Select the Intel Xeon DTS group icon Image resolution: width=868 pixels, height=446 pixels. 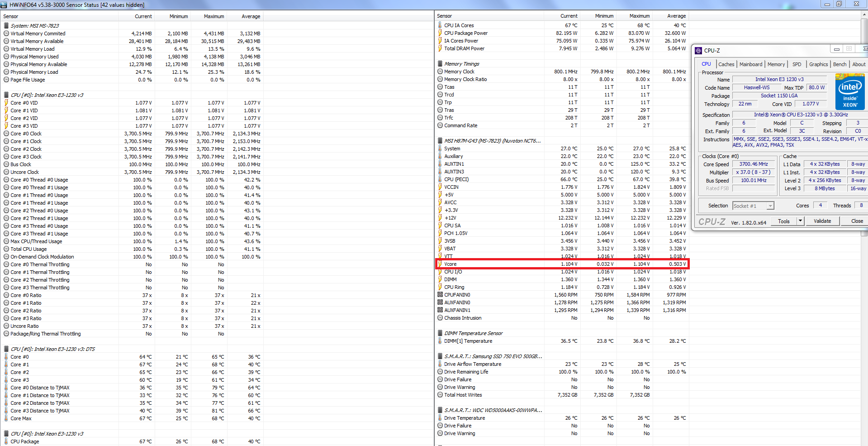pyautogui.click(x=6, y=349)
